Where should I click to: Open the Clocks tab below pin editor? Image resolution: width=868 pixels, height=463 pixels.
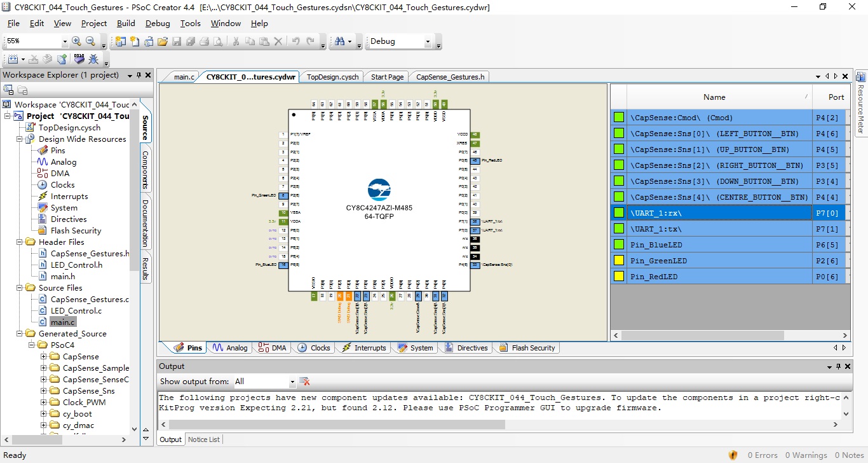[x=313, y=348]
